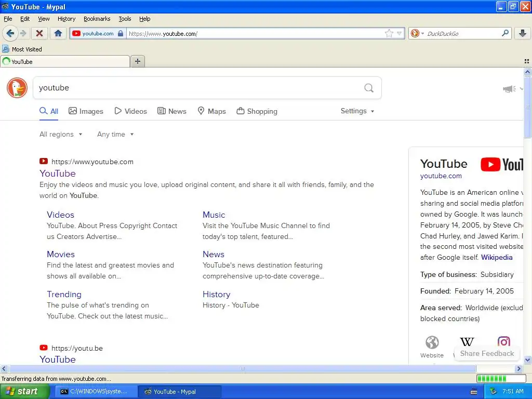The height and width of the screenshot is (399, 532).
Task: Click the Forward arrow navigation button
Action: 23,33
